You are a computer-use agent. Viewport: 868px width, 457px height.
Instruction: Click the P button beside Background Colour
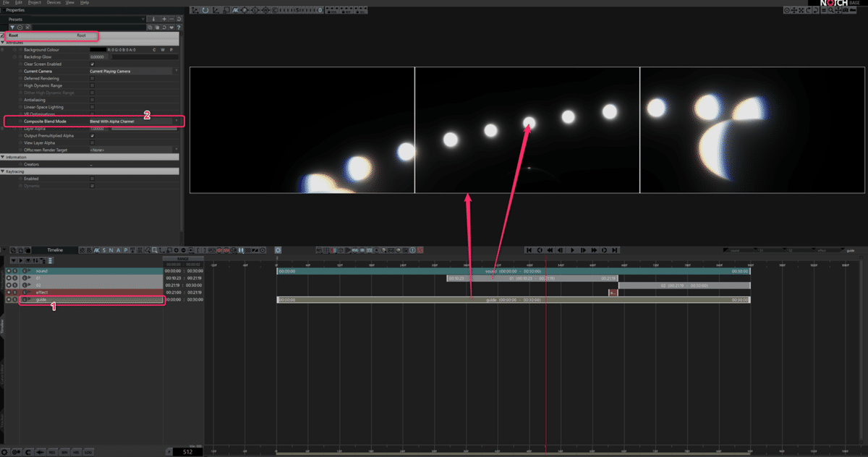[x=171, y=49]
